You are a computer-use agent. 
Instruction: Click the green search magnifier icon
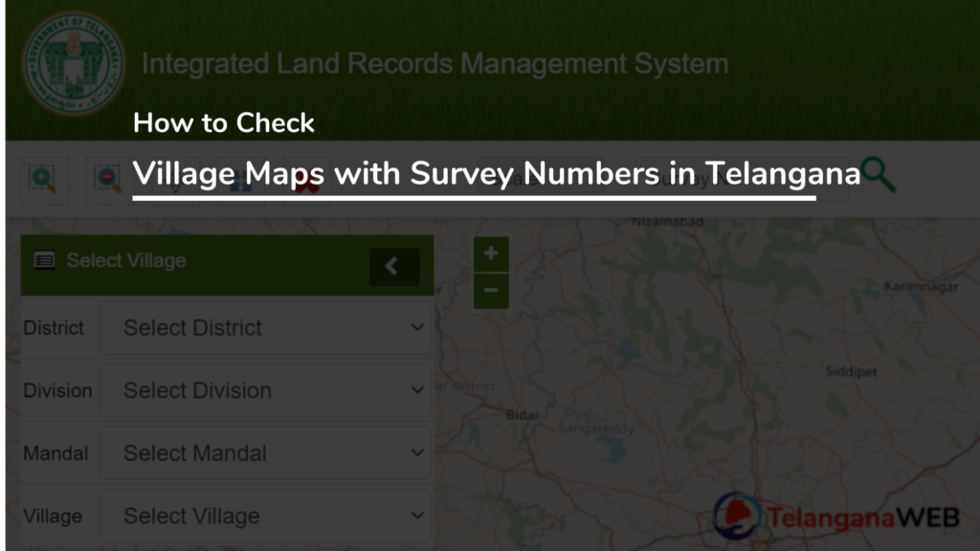(880, 176)
